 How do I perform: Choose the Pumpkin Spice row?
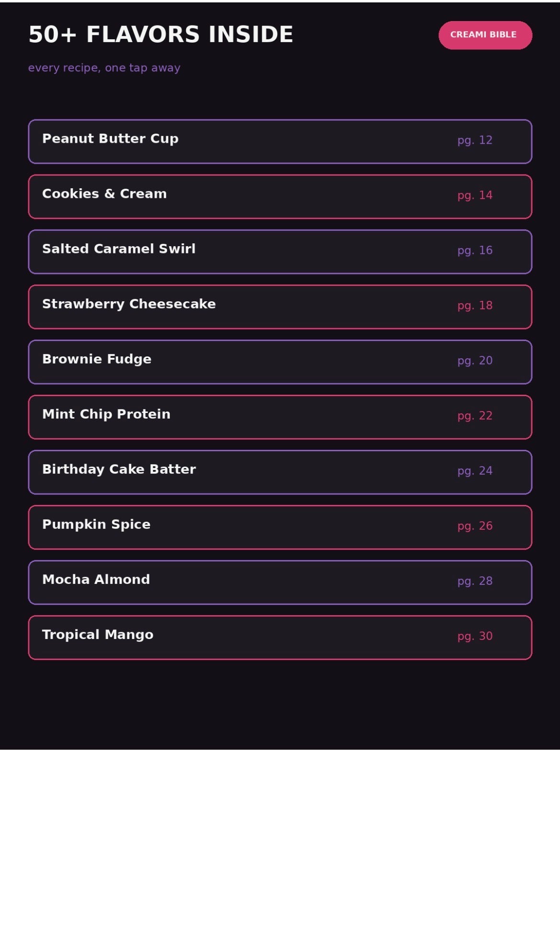(x=280, y=527)
